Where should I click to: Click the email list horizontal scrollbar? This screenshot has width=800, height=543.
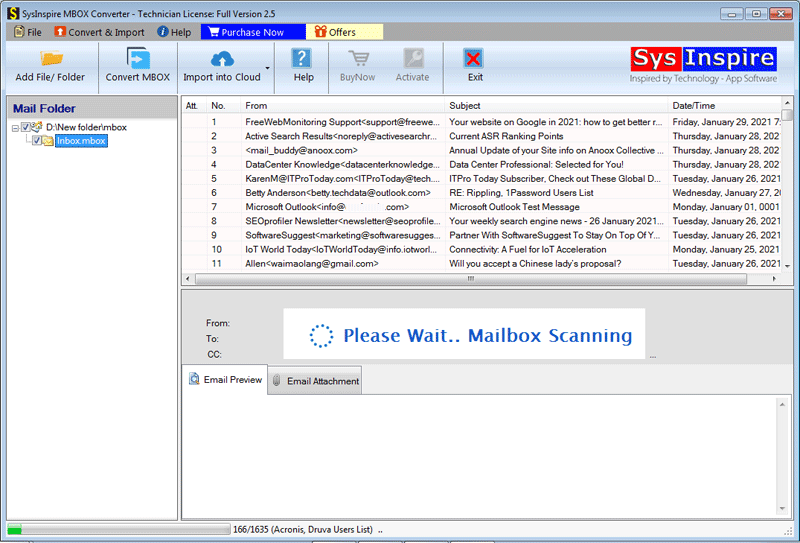[x=471, y=279]
